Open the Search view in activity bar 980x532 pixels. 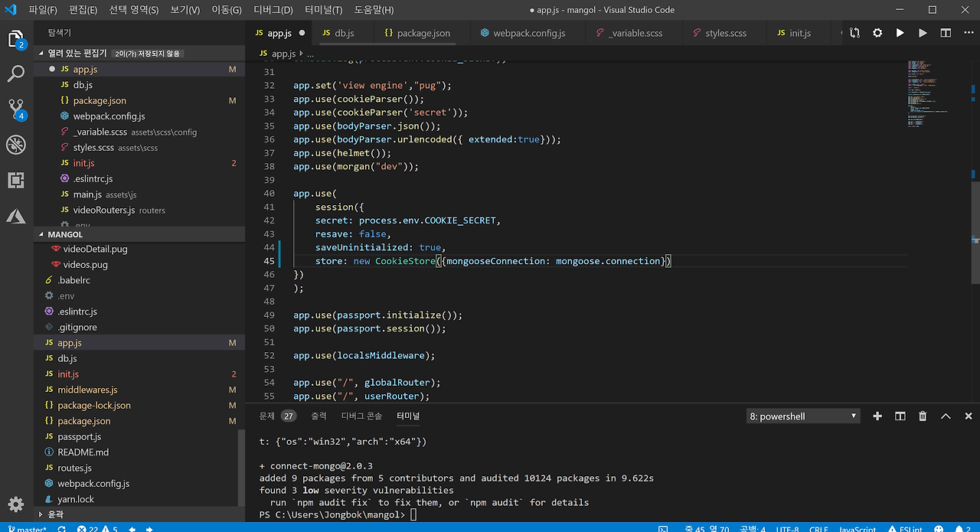(x=16, y=74)
